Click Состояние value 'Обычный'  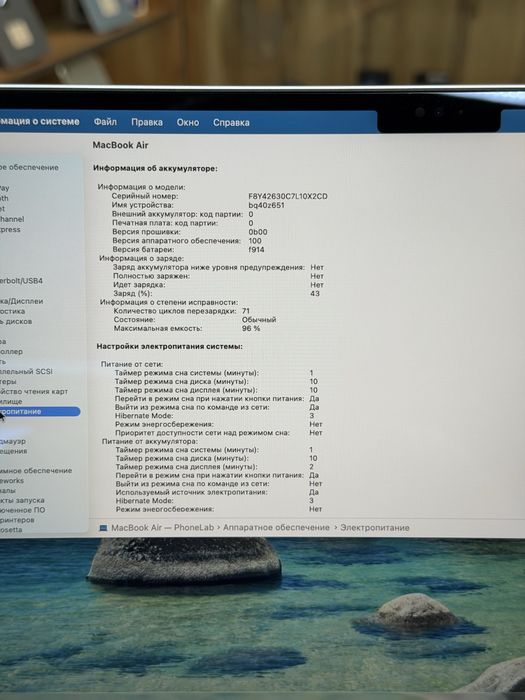pos(259,320)
